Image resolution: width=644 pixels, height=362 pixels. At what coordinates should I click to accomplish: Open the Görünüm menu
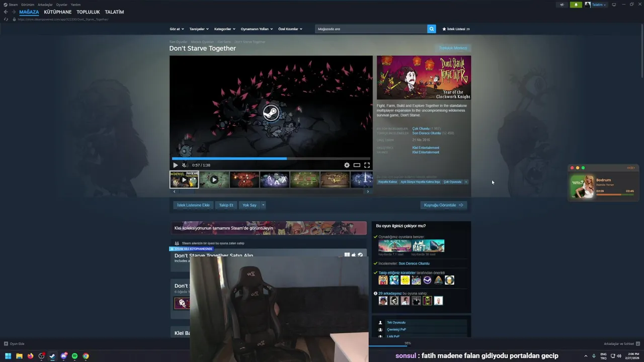28,5
